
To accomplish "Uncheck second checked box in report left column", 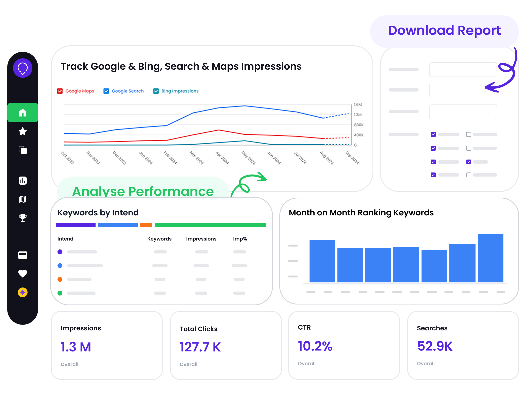I will tap(433, 148).
